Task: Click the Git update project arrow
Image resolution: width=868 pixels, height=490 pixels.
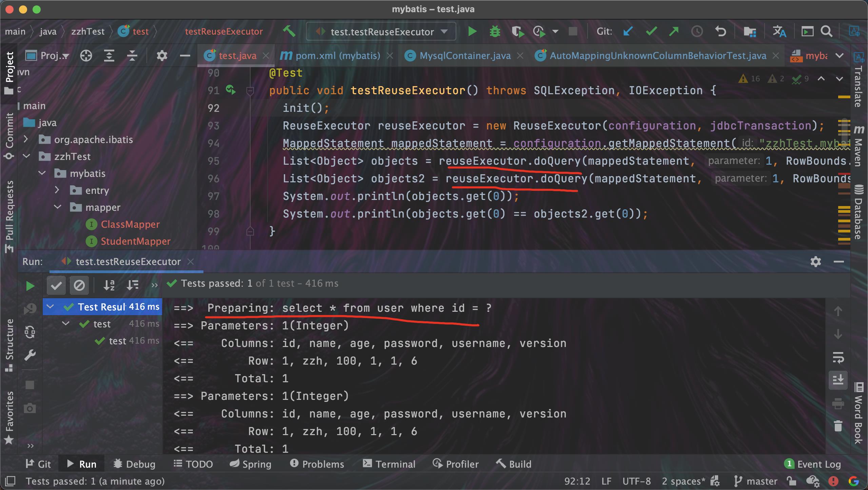Action: (628, 32)
